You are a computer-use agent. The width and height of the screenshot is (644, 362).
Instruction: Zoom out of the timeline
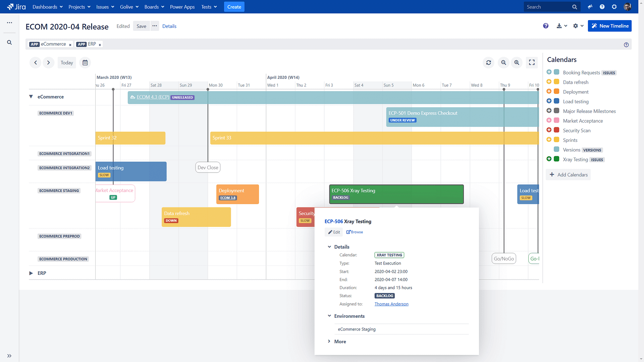tap(503, 62)
